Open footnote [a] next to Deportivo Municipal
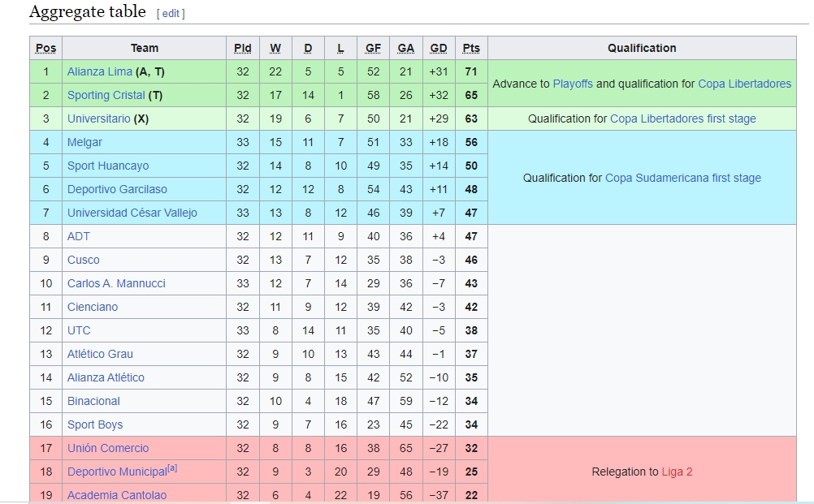Viewport: 814px width, 504px height. [x=172, y=468]
